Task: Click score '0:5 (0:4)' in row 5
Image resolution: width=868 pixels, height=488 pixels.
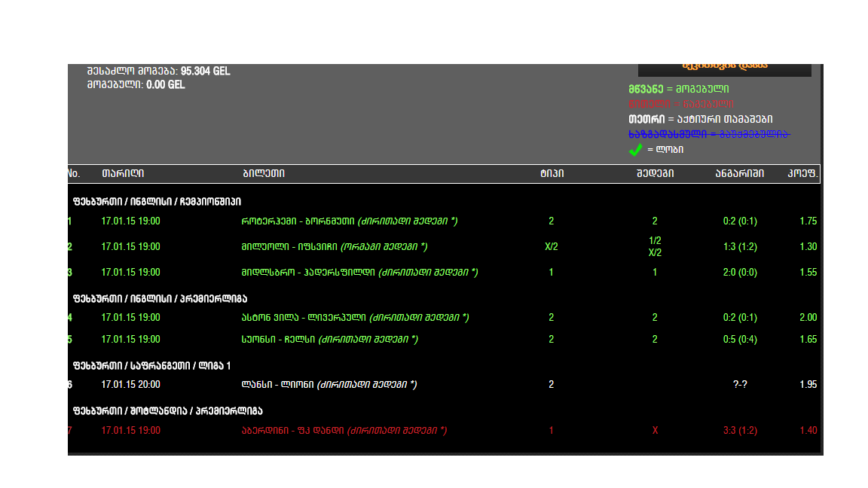Action: pyautogui.click(x=740, y=339)
